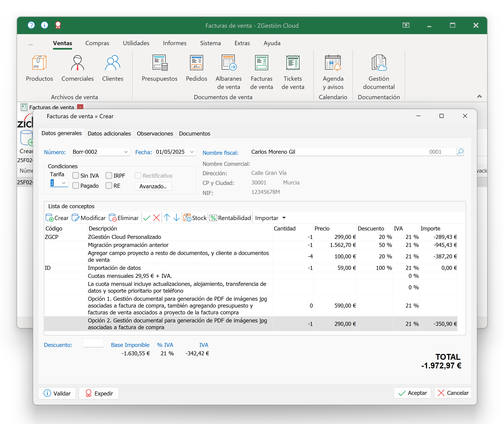Click the Validar button
Screen dimensions: 504x424
[x=57, y=393]
